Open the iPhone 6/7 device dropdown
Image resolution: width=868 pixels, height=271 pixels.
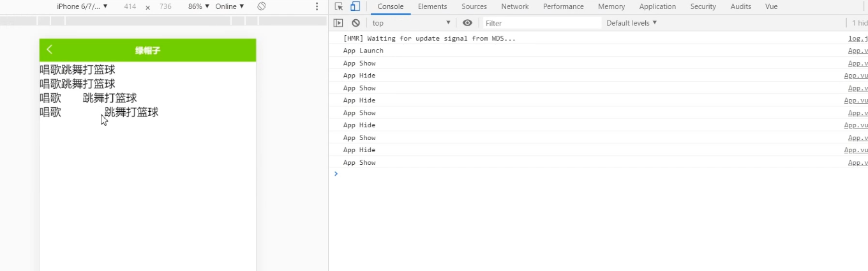click(x=82, y=6)
